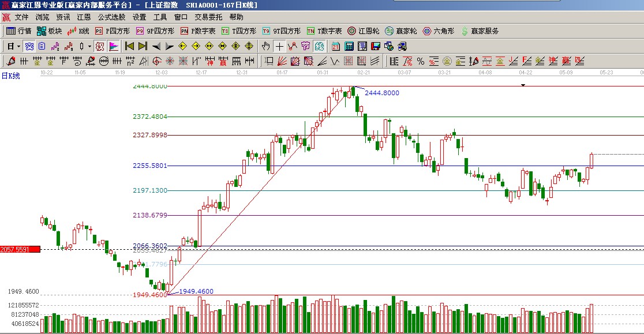Launch the 江恩轮 Gann wheel
Image resolution: width=644 pixels, height=334 pixels.
(363, 31)
